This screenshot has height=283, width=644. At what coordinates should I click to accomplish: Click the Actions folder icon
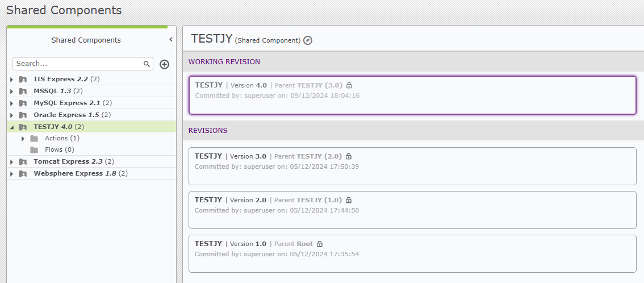[x=34, y=139]
